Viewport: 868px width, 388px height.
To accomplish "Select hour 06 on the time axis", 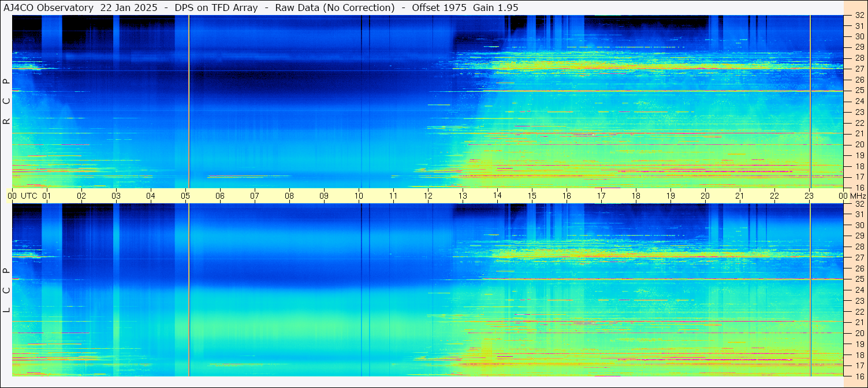I will pos(220,196).
